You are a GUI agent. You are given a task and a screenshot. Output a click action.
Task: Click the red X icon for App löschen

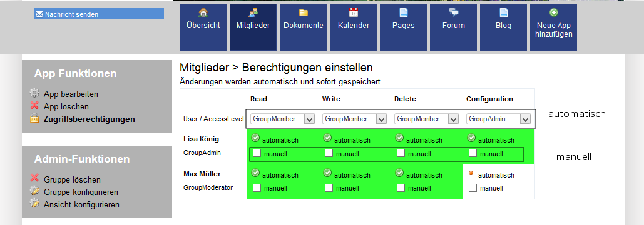pyautogui.click(x=34, y=106)
